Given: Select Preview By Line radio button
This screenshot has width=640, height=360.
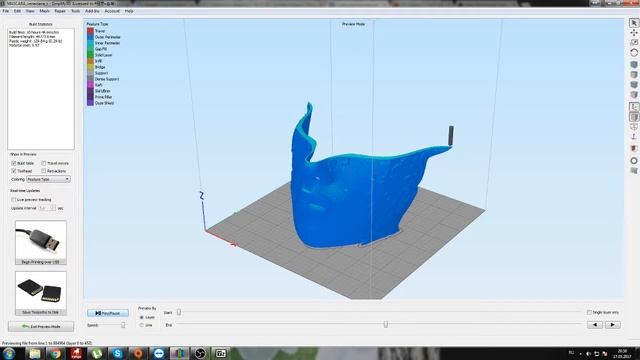Looking at the screenshot, I should [142, 325].
